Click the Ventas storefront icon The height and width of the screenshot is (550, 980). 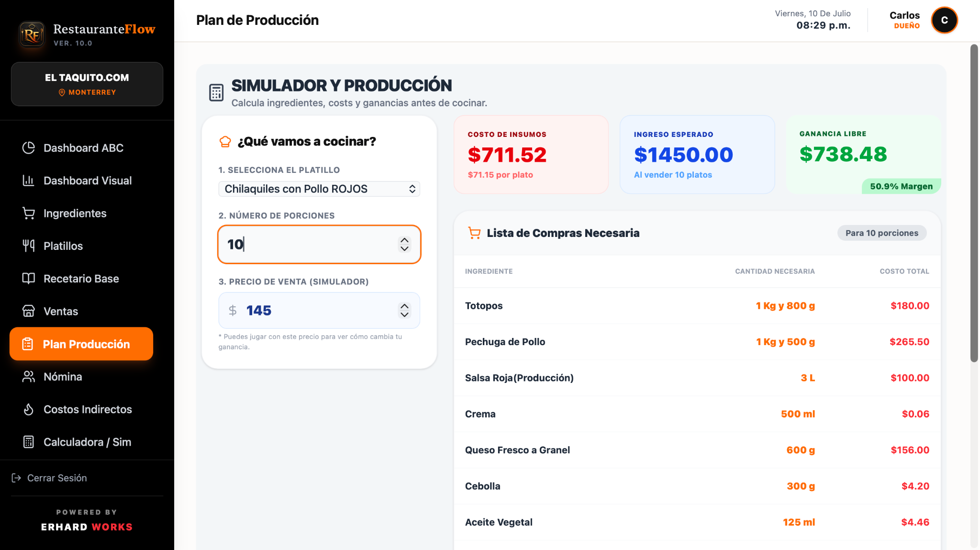pyautogui.click(x=29, y=311)
